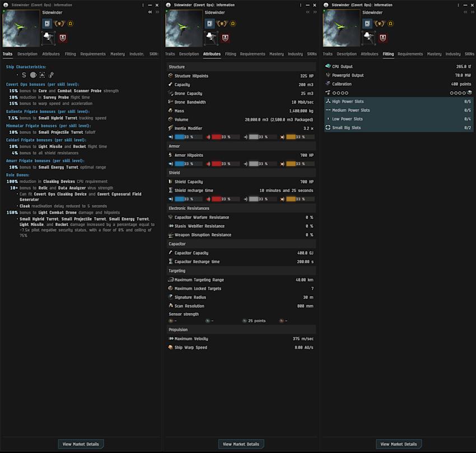Viewport: 476px width, 453px height.
Task: Open the ship 3D preview icon in left window
Action: [x=48, y=38]
